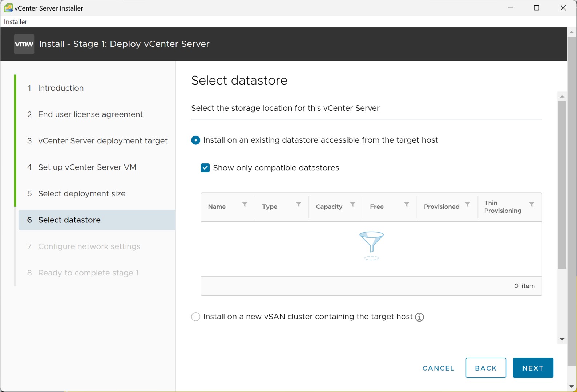Click step 7 Configure network settings
Viewport: 577px width, 392px height.
click(89, 246)
